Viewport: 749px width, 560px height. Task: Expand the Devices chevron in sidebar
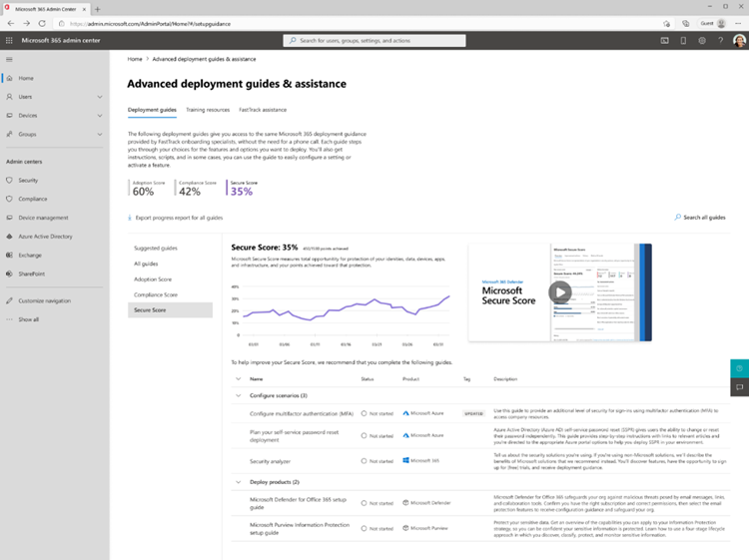tap(99, 116)
